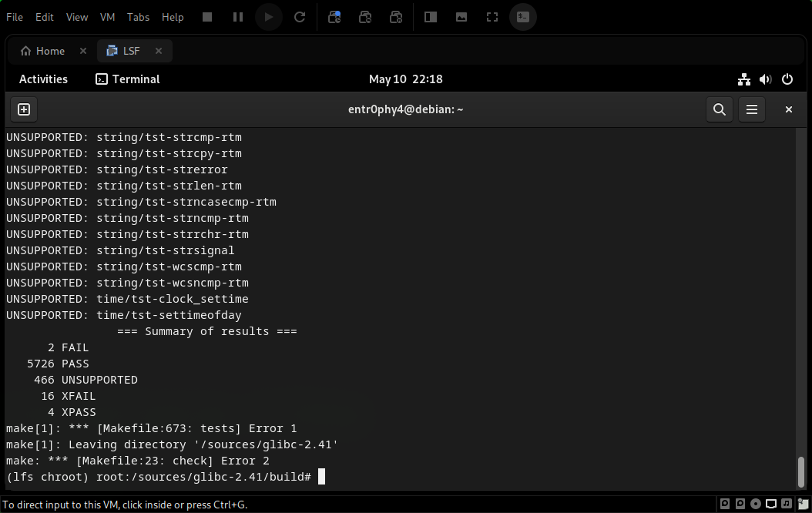Open the console view terminal icon

tap(523, 17)
